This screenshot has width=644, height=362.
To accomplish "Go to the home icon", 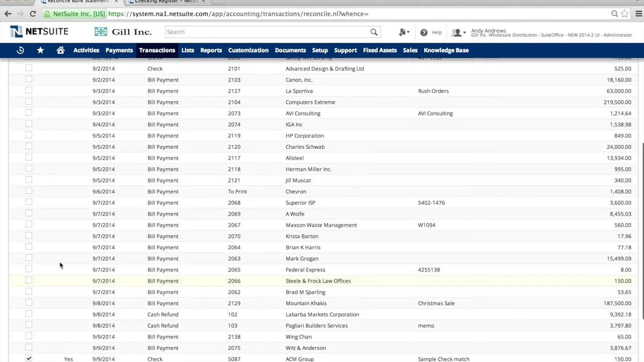I will 60,50.
